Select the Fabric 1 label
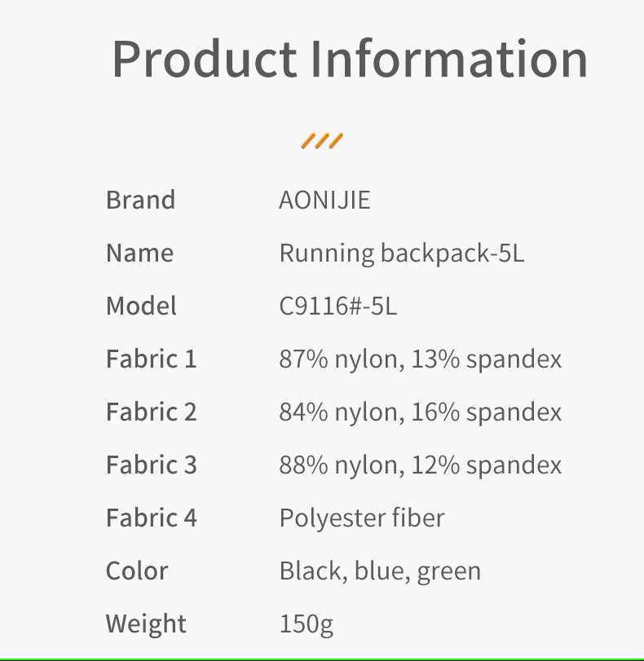The height and width of the screenshot is (661, 644). 151,359
